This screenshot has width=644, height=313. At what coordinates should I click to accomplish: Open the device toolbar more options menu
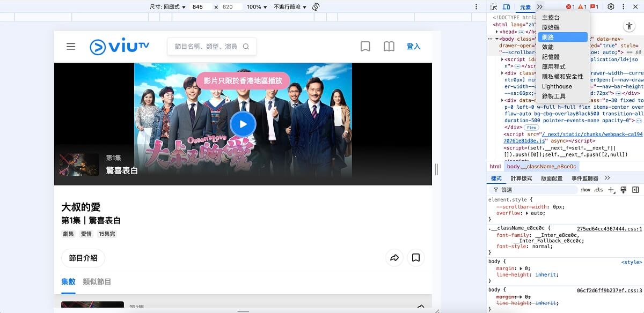pos(476,7)
